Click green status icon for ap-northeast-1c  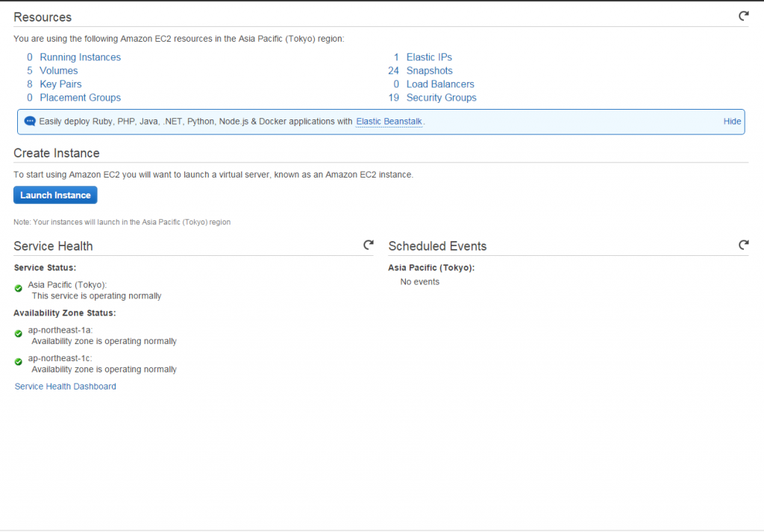pos(19,362)
